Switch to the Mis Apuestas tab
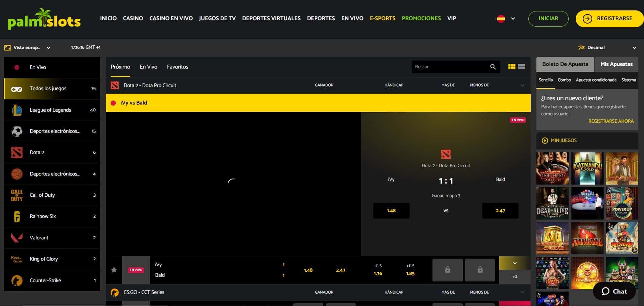Screen dimensions: 644x306 click(616, 64)
